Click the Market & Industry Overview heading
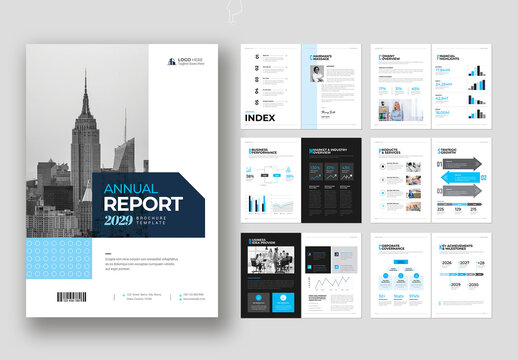 328,151
